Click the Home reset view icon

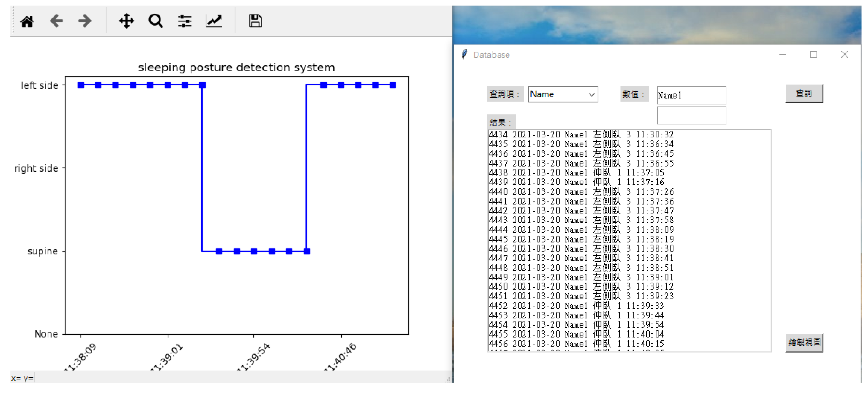coord(27,22)
